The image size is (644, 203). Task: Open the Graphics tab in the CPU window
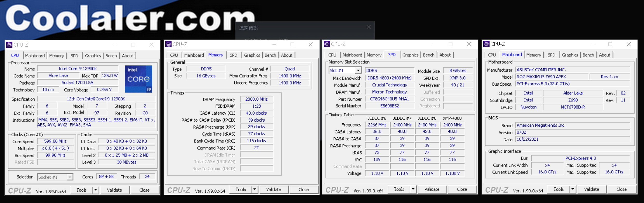tap(93, 56)
